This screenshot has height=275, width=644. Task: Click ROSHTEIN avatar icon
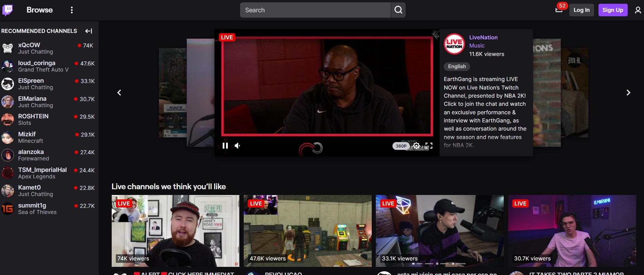7,119
